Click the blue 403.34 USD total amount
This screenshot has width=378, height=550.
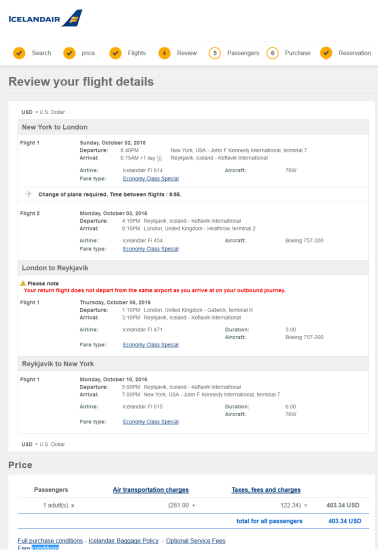coord(345,521)
